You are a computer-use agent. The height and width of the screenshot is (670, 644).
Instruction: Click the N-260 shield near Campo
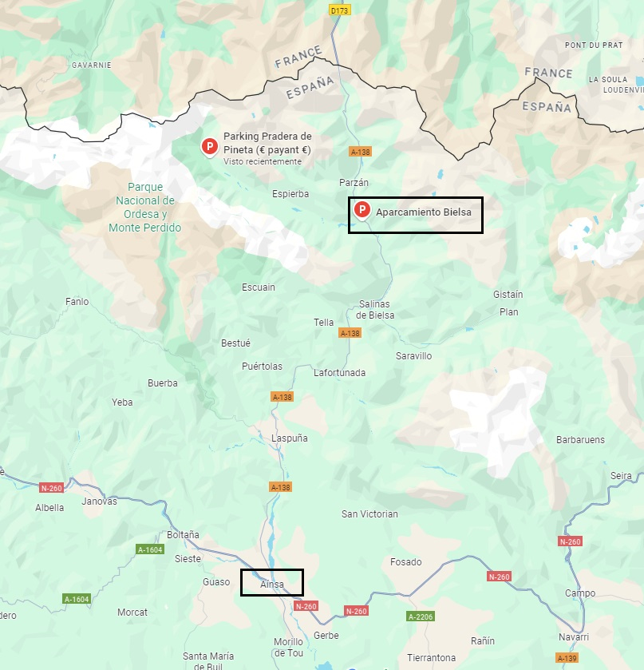click(570, 541)
